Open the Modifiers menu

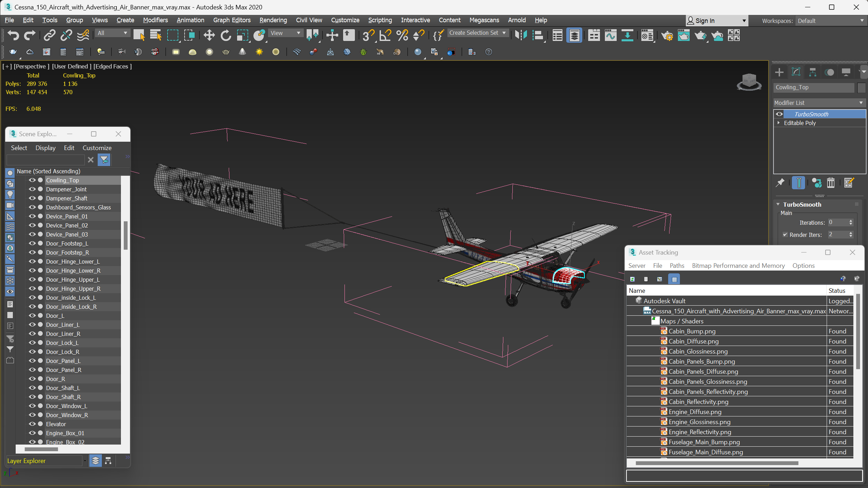[155, 20]
